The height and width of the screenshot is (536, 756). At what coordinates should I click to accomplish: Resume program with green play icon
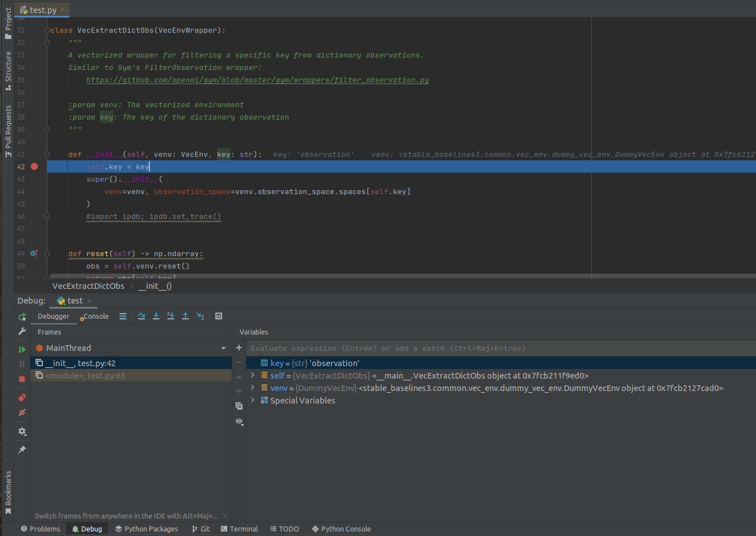22,350
